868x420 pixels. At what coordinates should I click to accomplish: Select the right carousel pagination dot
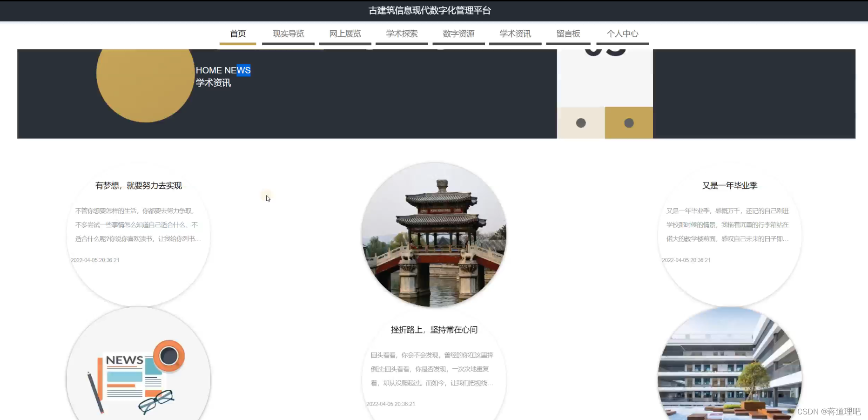[x=629, y=123]
